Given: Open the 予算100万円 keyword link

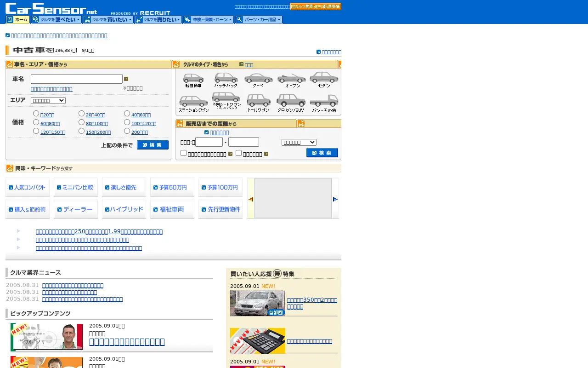Looking at the screenshot, I should [220, 187].
